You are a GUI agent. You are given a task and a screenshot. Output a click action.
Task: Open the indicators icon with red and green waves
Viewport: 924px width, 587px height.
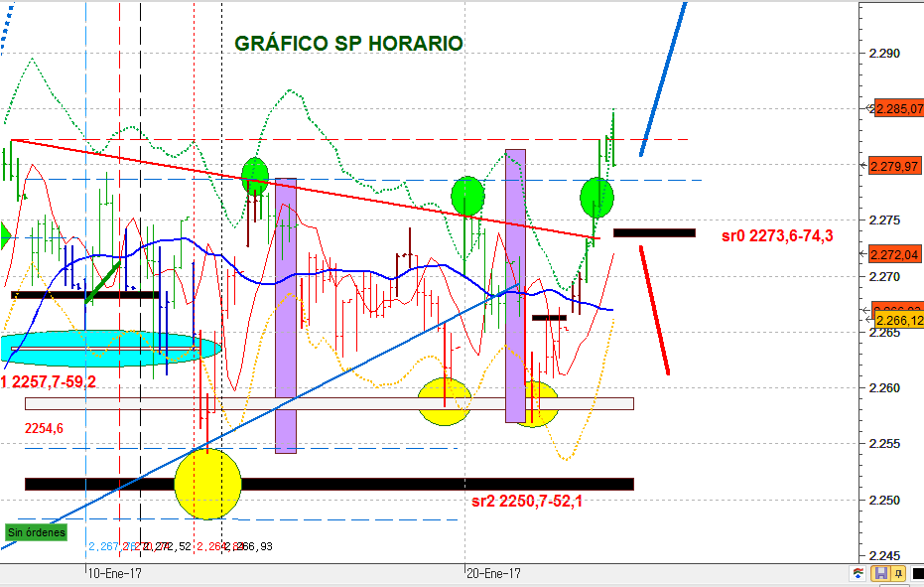tap(858, 573)
